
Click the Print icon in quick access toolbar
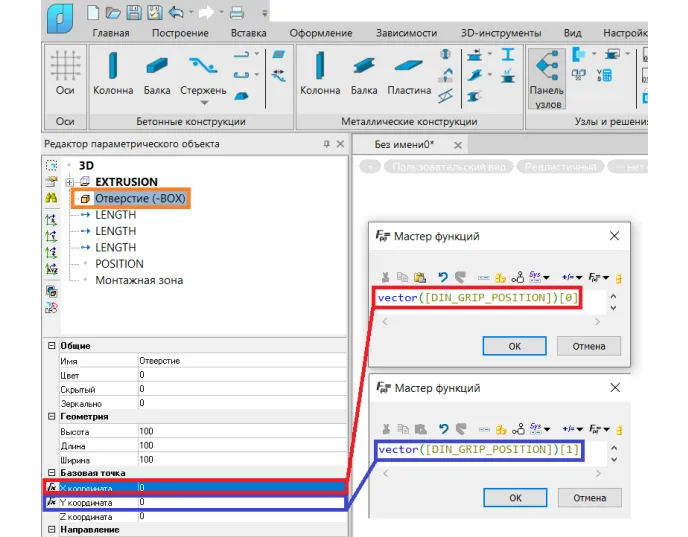click(237, 13)
